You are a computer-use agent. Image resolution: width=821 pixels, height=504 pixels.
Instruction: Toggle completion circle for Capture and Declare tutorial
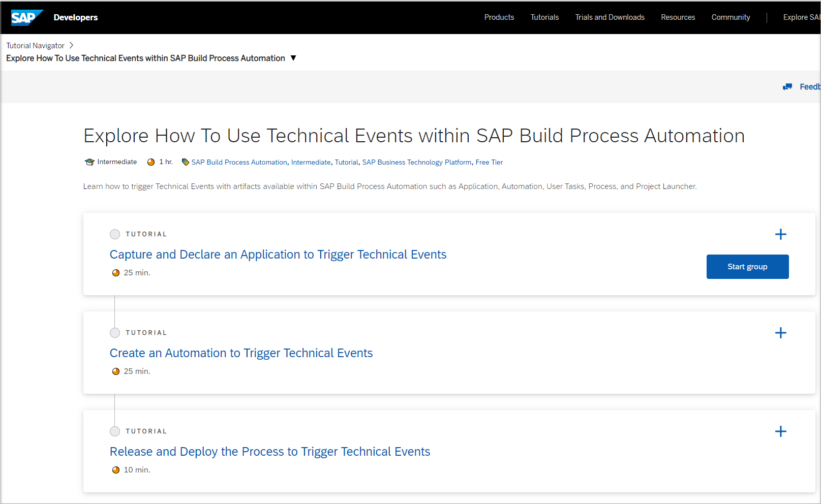(115, 234)
